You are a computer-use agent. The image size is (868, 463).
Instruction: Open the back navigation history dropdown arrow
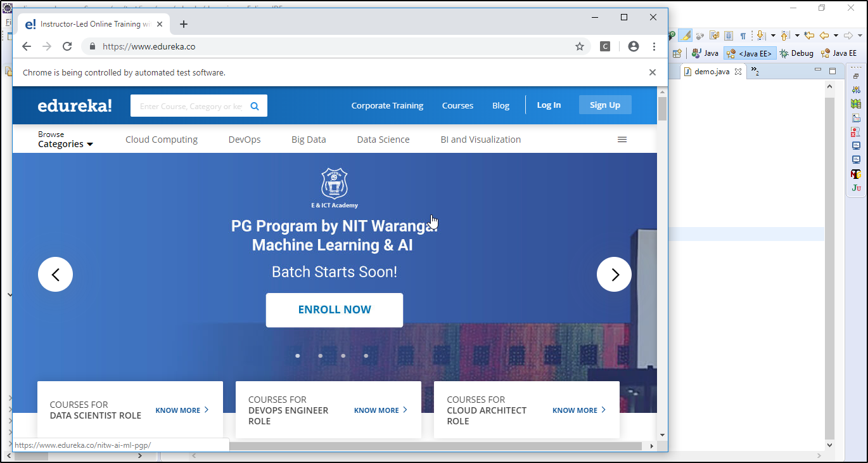coord(836,36)
